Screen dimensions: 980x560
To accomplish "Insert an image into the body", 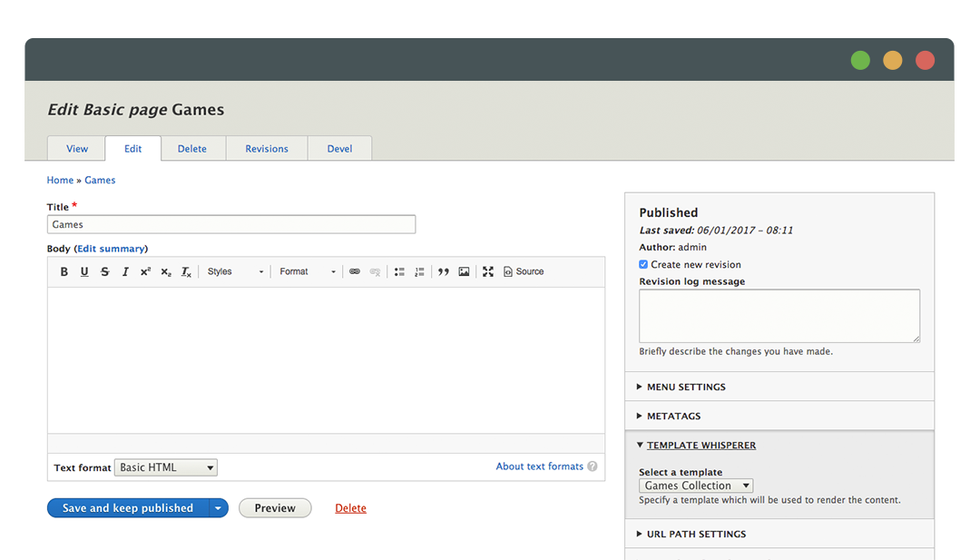I will pos(464,271).
